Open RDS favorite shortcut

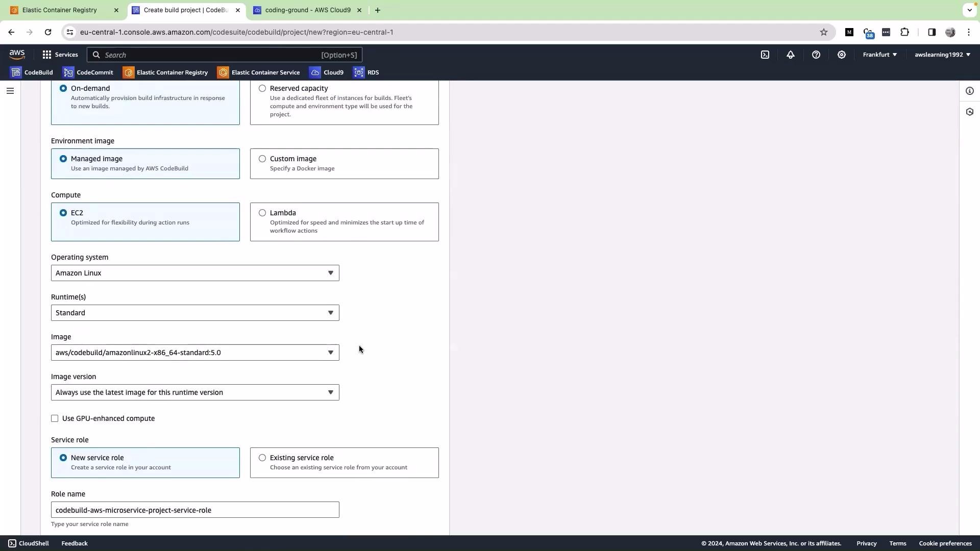coord(366,72)
